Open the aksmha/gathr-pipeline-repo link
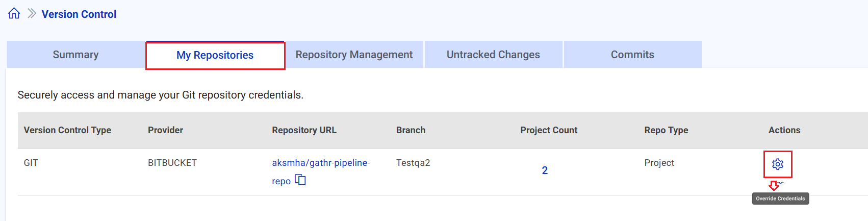This screenshot has width=868, height=221. click(320, 163)
